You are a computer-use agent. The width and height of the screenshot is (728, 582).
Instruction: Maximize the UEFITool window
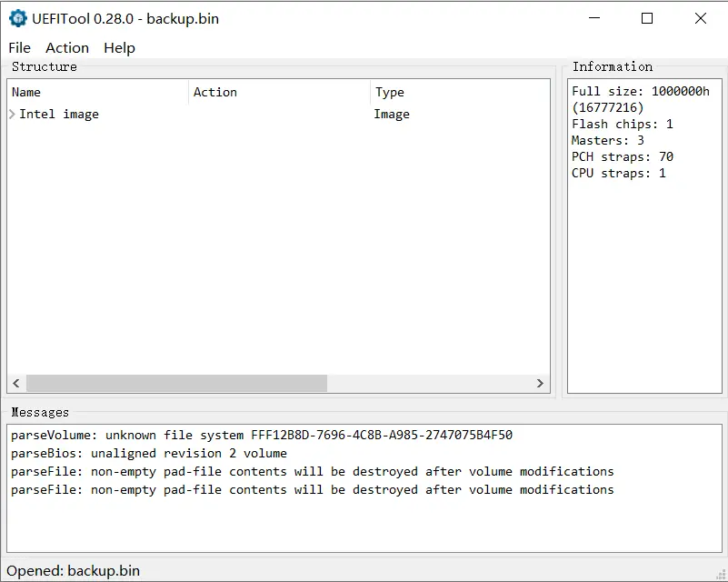[x=647, y=18]
